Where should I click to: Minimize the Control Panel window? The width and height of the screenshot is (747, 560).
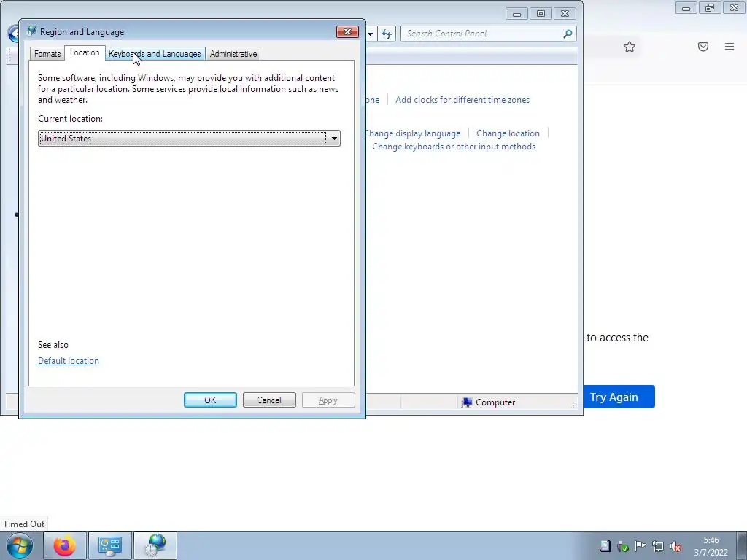click(516, 14)
